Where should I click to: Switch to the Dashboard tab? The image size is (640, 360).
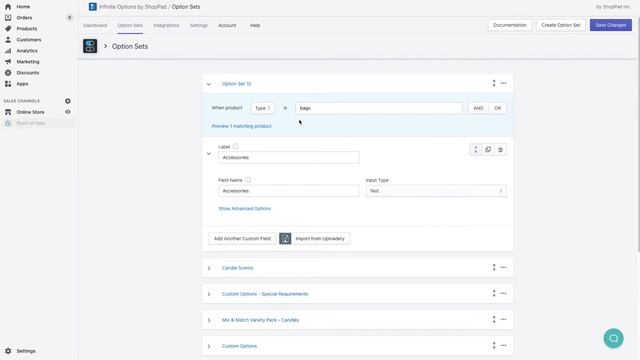tap(95, 25)
